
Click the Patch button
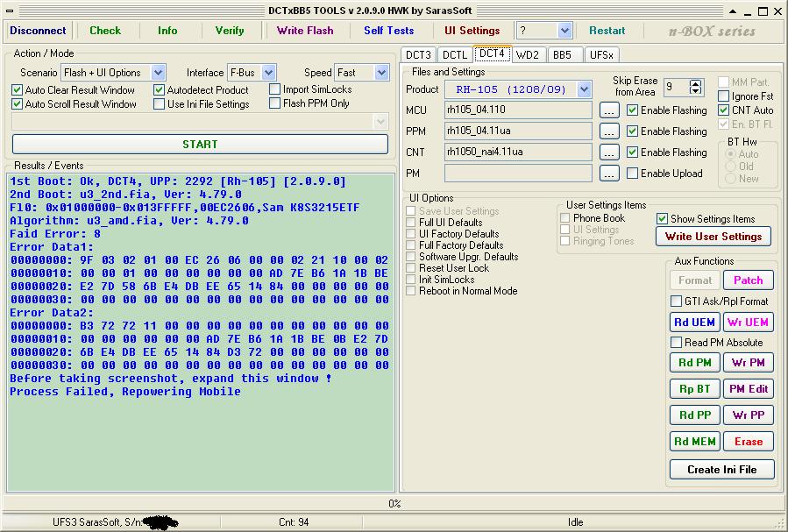click(748, 280)
